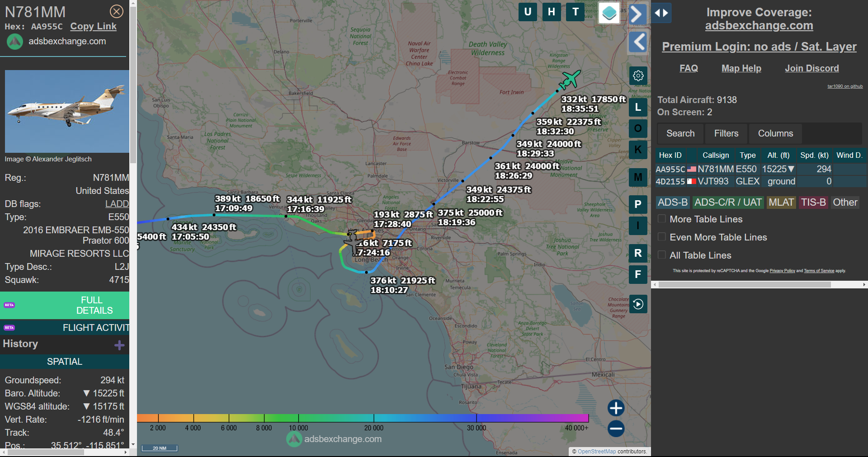Sort table by Alt. (ft) column
This screenshot has height=457, width=868.
778,155
